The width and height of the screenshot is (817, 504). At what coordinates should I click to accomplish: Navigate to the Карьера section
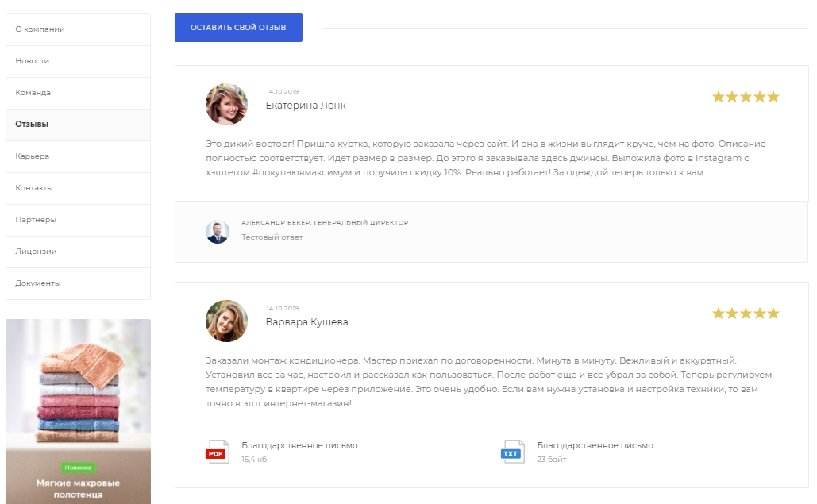click(x=78, y=156)
